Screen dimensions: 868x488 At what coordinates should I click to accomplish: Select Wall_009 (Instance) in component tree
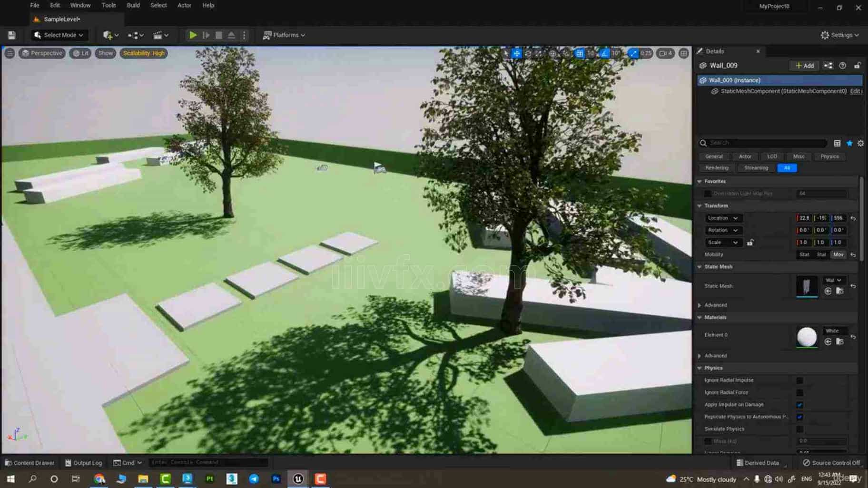point(779,80)
